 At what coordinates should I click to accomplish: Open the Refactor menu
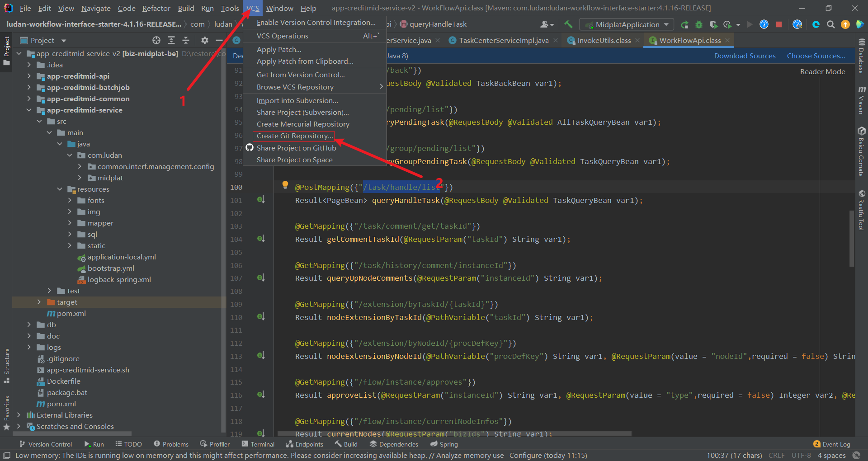pyautogui.click(x=156, y=8)
